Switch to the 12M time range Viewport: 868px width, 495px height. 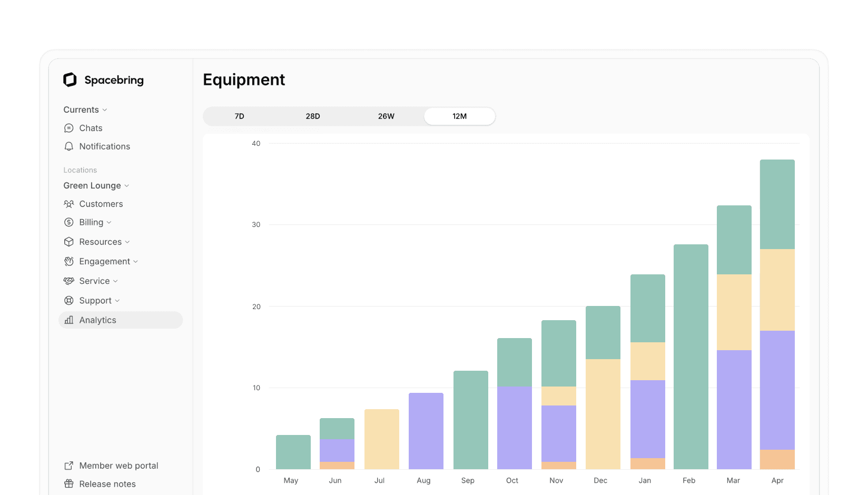point(459,116)
